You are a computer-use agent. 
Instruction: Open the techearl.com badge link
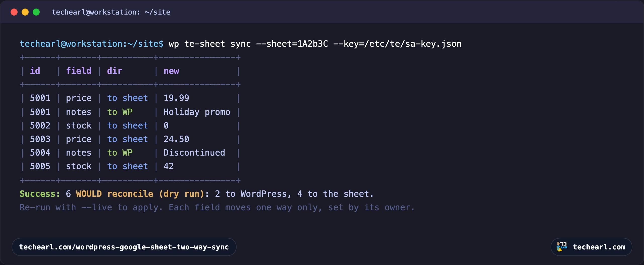pos(592,247)
